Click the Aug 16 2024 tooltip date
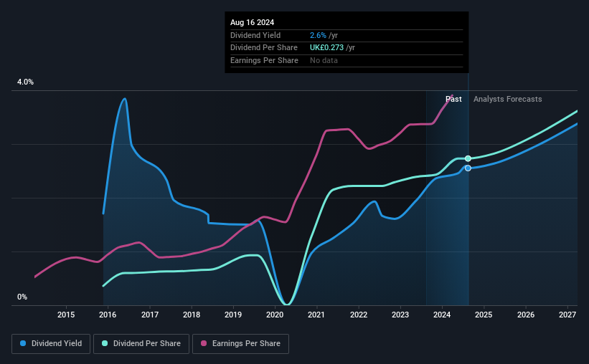The width and height of the screenshot is (589, 364). coord(252,22)
